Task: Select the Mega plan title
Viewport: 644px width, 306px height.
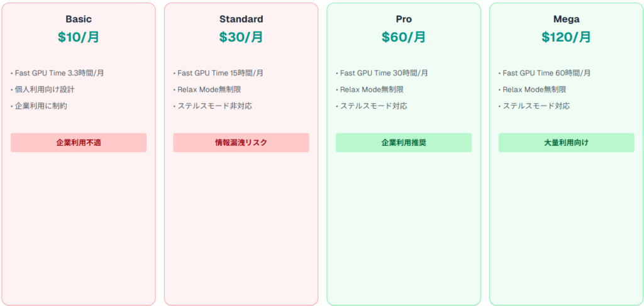Action: pos(566,19)
